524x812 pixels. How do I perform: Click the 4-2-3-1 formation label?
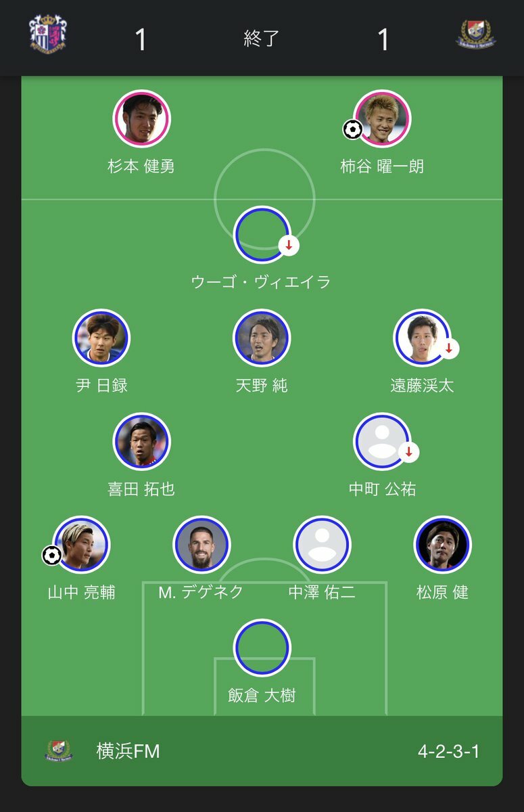pyautogui.click(x=449, y=752)
